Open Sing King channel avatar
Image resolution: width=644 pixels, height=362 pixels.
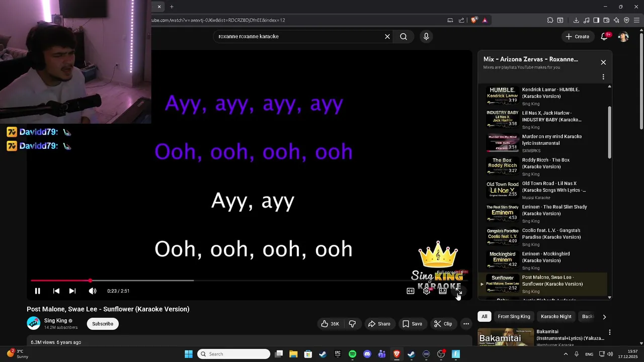33,323
